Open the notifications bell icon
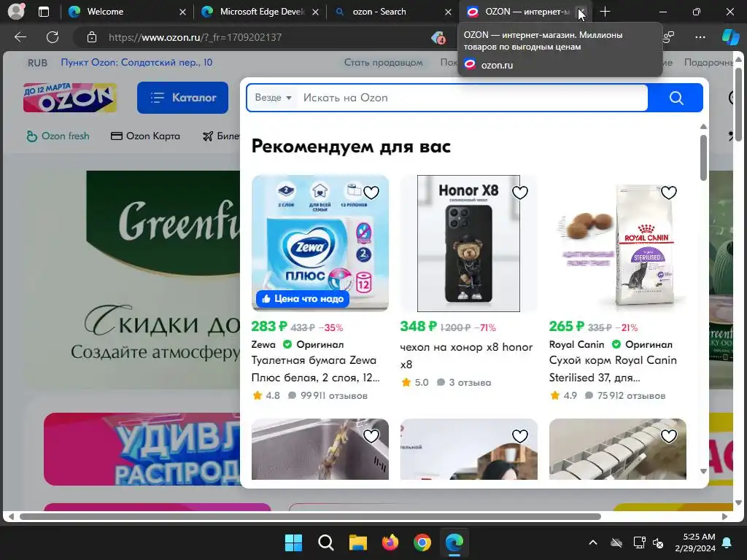 [x=727, y=542]
